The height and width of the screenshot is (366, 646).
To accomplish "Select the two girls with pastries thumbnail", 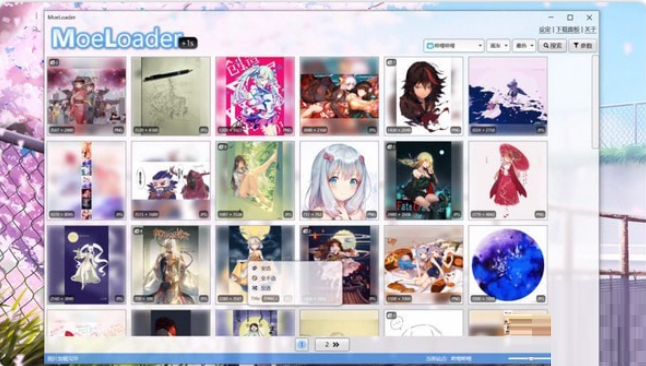I will click(x=424, y=265).
